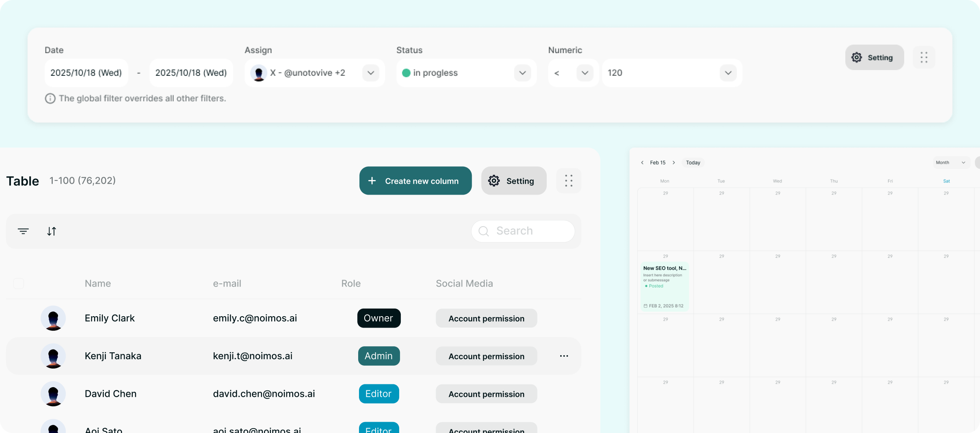Open the filter funnel icon above the table
The height and width of the screenshot is (433, 980).
coord(23,231)
